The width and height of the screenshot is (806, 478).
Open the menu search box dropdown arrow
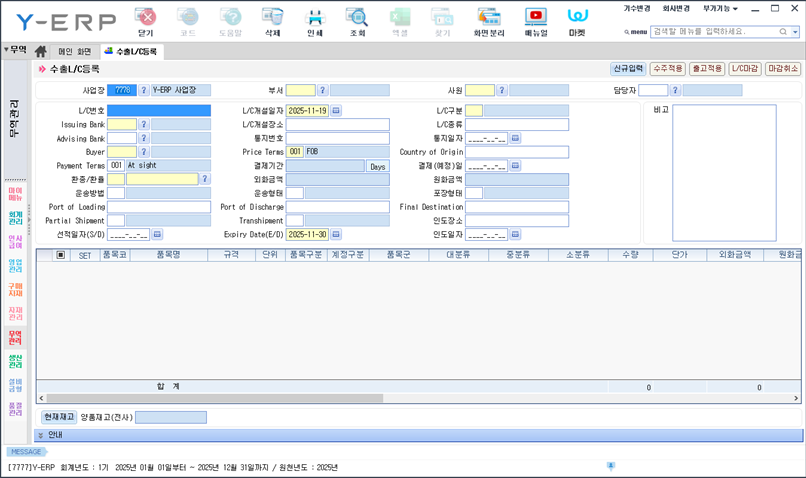pos(796,32)
